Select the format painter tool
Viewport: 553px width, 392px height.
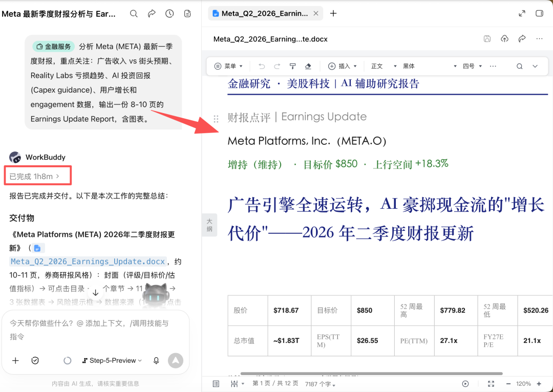(292, 67)
